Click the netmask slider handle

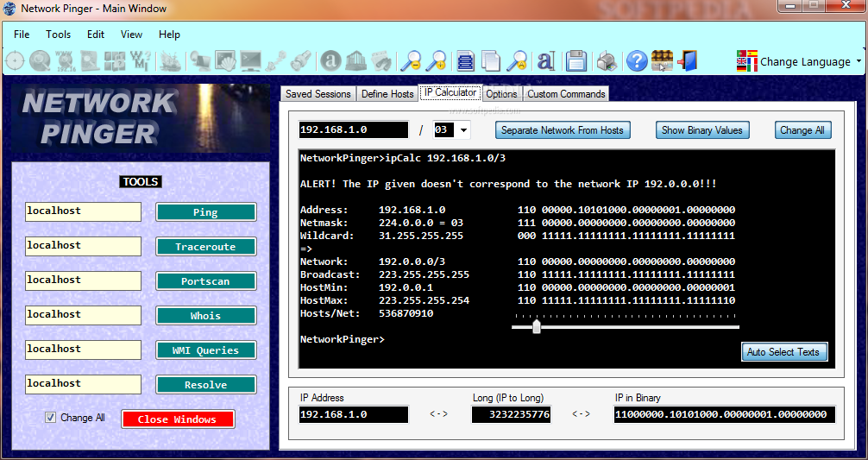click(x=536, y=326)
